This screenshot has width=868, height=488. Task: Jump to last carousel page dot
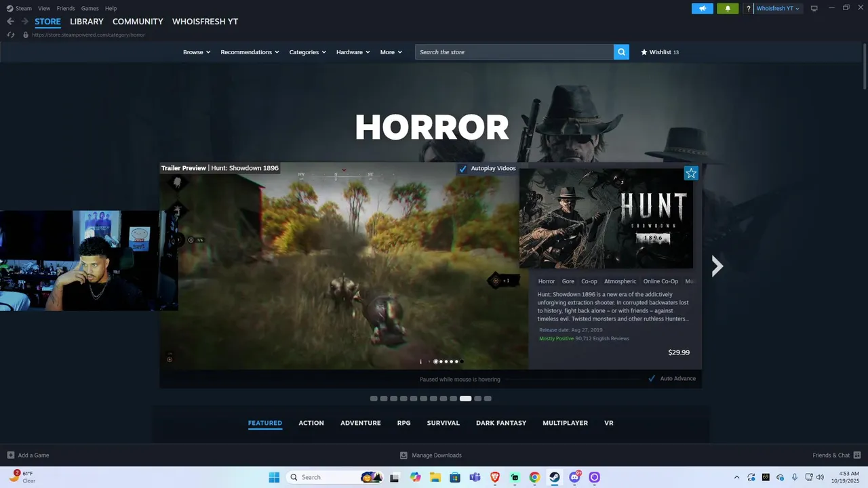[x=488, y=399]
